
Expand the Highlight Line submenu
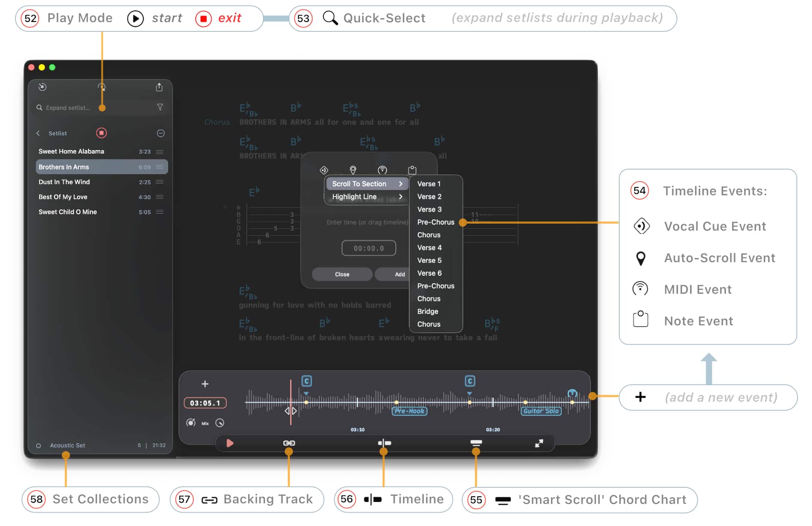point(367,197)
